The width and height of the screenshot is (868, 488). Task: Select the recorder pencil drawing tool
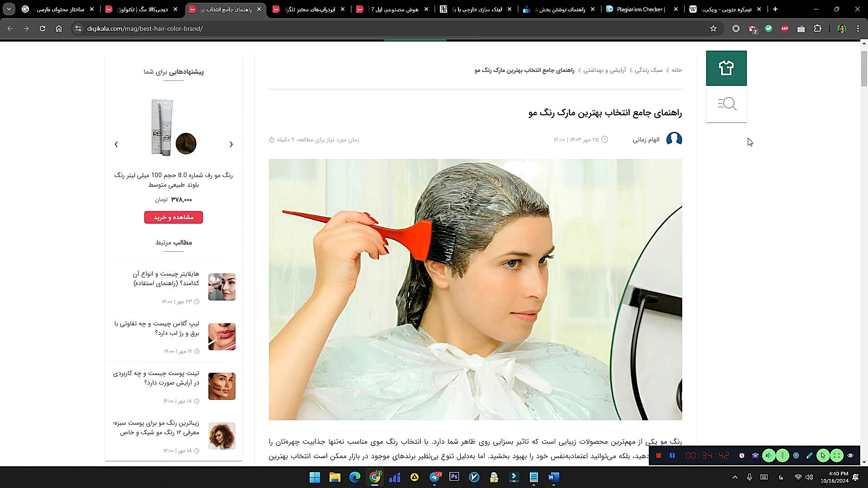810,455
